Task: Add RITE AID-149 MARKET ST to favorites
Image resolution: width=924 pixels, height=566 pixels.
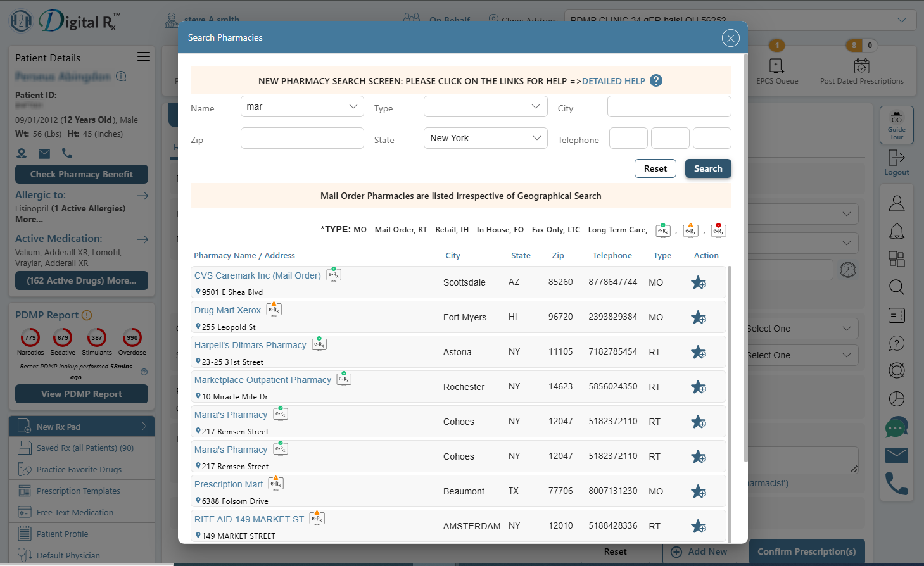Action: pyautogui.click(x=698, y=526)
